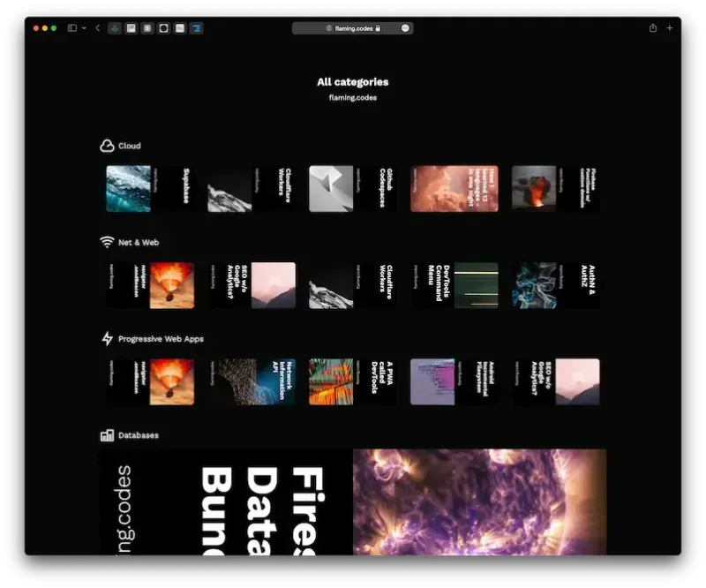Click the cloud icon beside Cloud

[107, 146]
